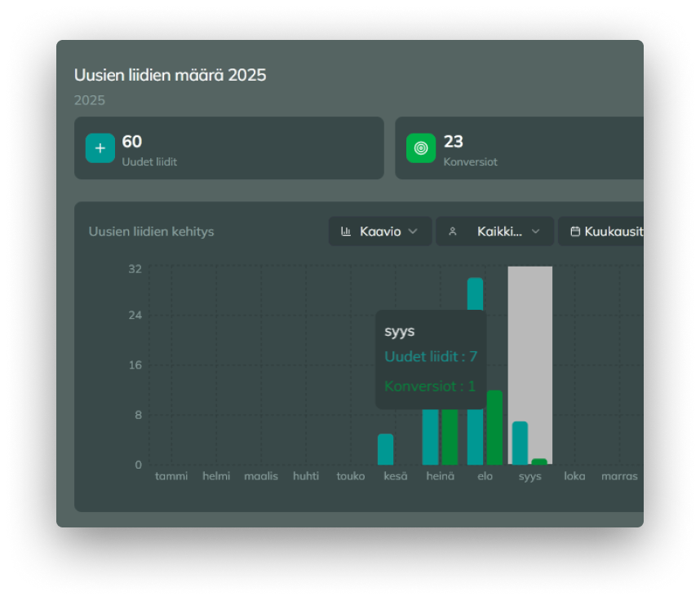Screen dimensions: 700x600
Task: Open the Uudet liidit card showing 60
Action: (228, 148)
